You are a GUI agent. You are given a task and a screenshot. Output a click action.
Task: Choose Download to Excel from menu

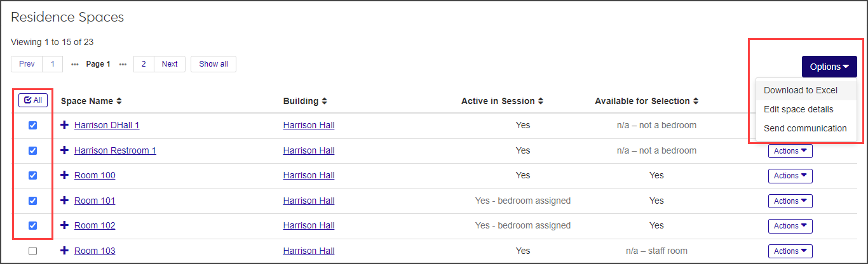801,90
